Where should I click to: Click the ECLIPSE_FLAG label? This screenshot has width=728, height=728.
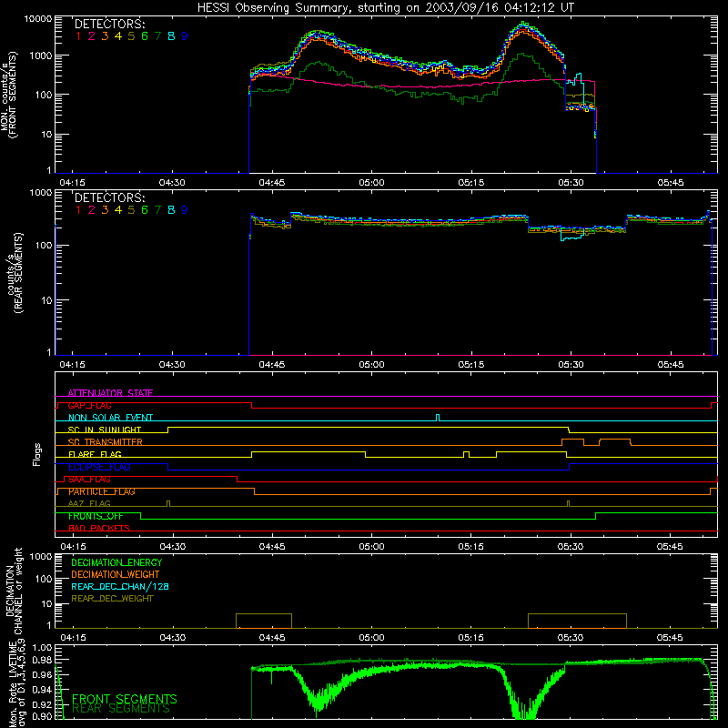[x=99, y=467]
